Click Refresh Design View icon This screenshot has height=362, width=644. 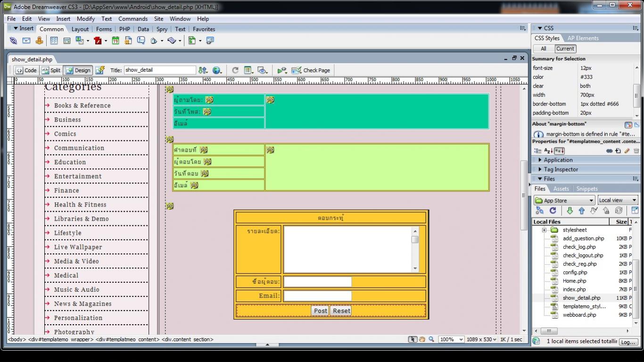[x=235, y=70]
